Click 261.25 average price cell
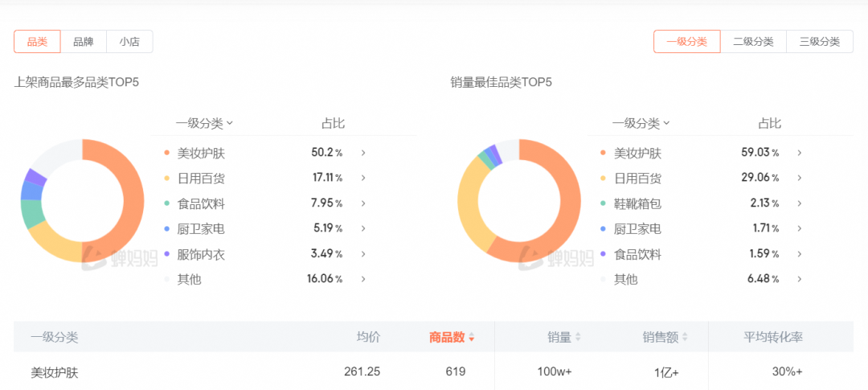 point(362,372)
